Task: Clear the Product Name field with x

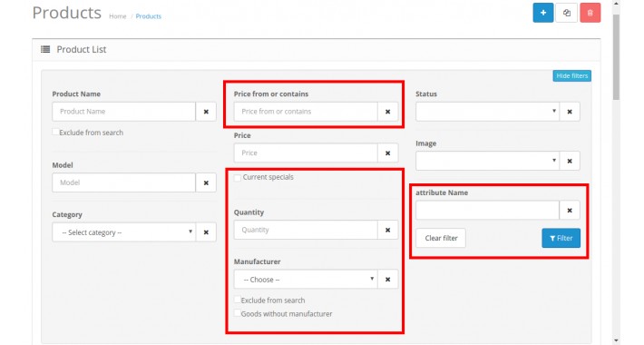Action: coord(206,112)
